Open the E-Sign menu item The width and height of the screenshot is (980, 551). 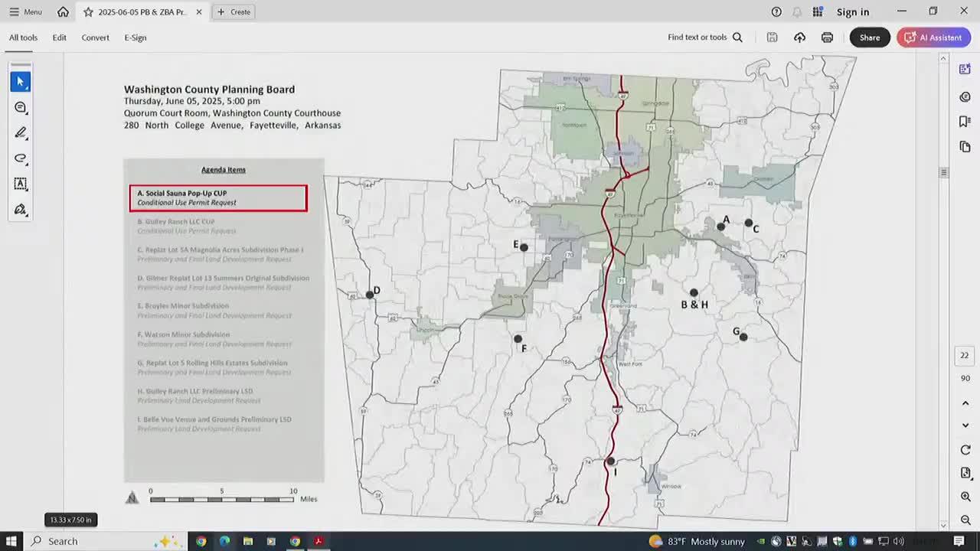[136, 37]
